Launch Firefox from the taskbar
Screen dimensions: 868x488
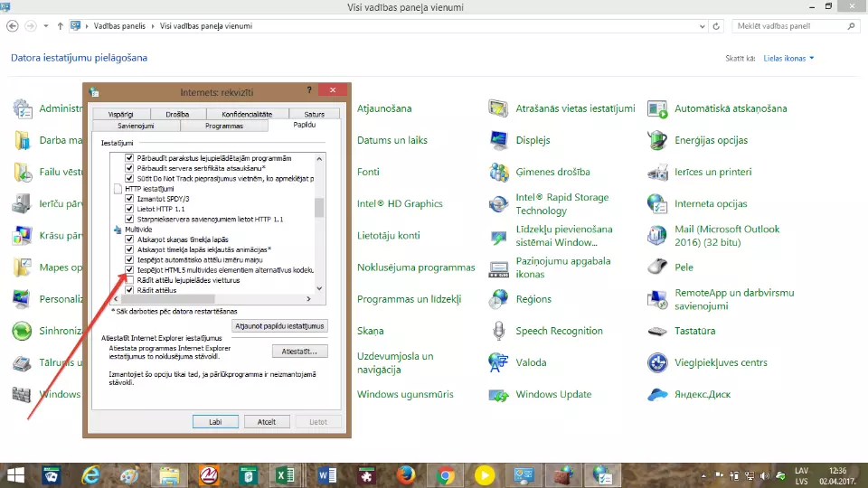click(x=406, y=475)
